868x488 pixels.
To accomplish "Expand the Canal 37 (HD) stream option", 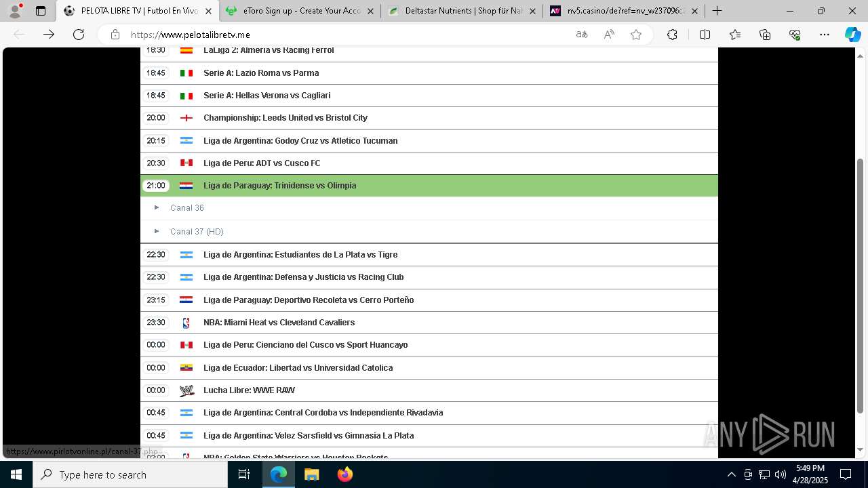I will tap(429, 231).
